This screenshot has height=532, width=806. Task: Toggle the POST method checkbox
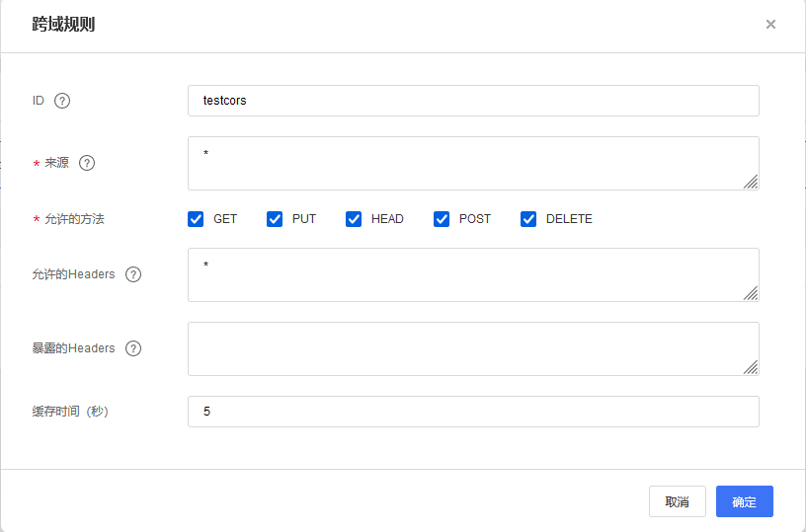[x=442, y=219]
